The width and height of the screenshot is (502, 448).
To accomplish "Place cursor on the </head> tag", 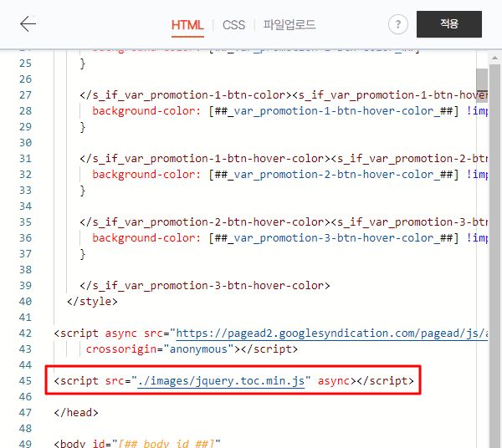I will (76, 413).
